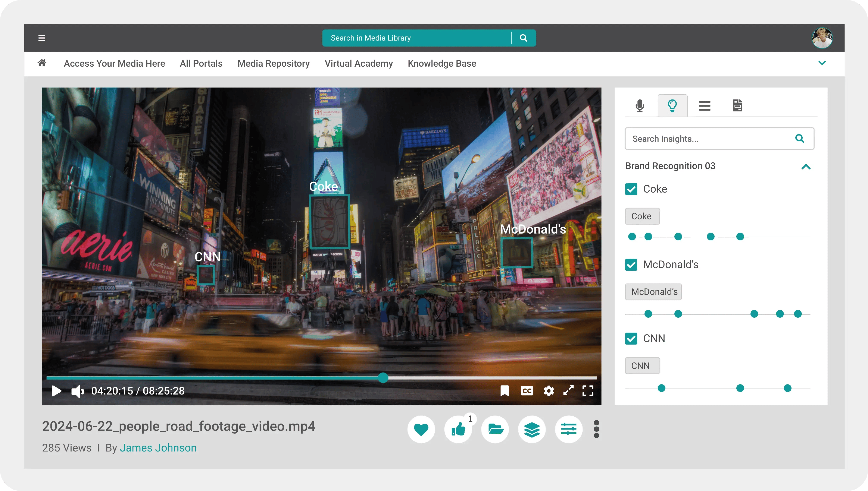Jump to first Coke timeline marker
This screenshot has width=868, height=491.
pyautogui.click(x=632, y=237)
